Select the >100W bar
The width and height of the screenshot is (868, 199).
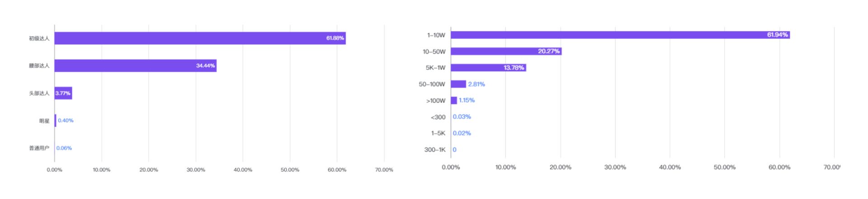[x=454, y=101]
